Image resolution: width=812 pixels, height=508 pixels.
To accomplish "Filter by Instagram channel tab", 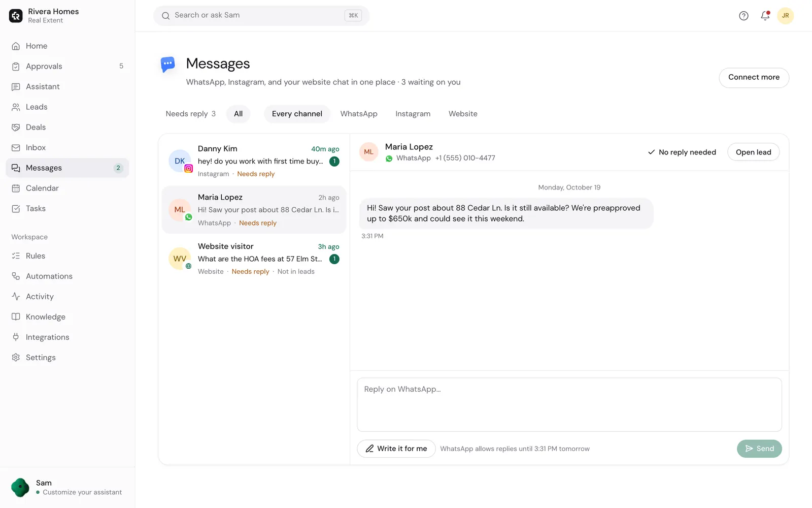I will click(413, 114).
